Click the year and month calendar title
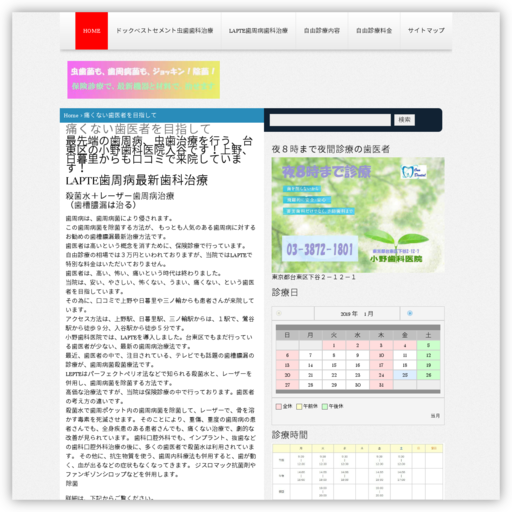The height and width of the screenshot is (512, 512). 357,314
